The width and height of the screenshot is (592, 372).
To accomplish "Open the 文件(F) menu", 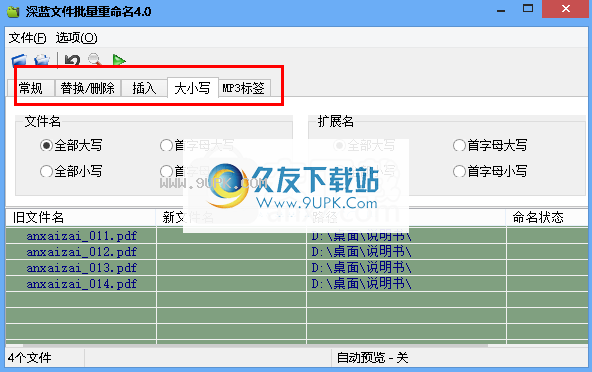I will (27, 38).
